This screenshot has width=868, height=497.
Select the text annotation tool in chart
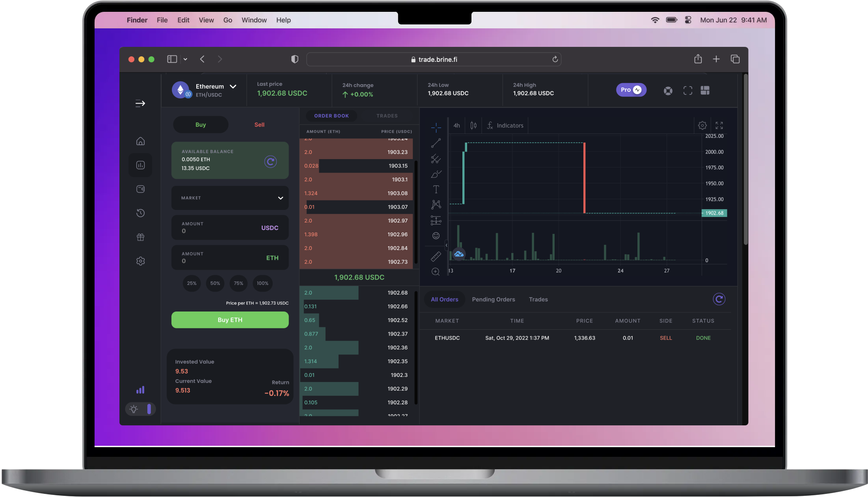(436, 189)
